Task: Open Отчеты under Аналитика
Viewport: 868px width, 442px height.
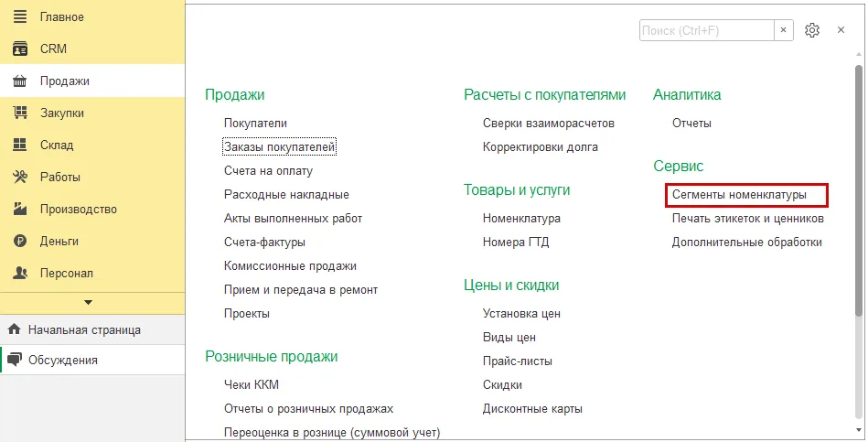Action: (x=691, y=123)
